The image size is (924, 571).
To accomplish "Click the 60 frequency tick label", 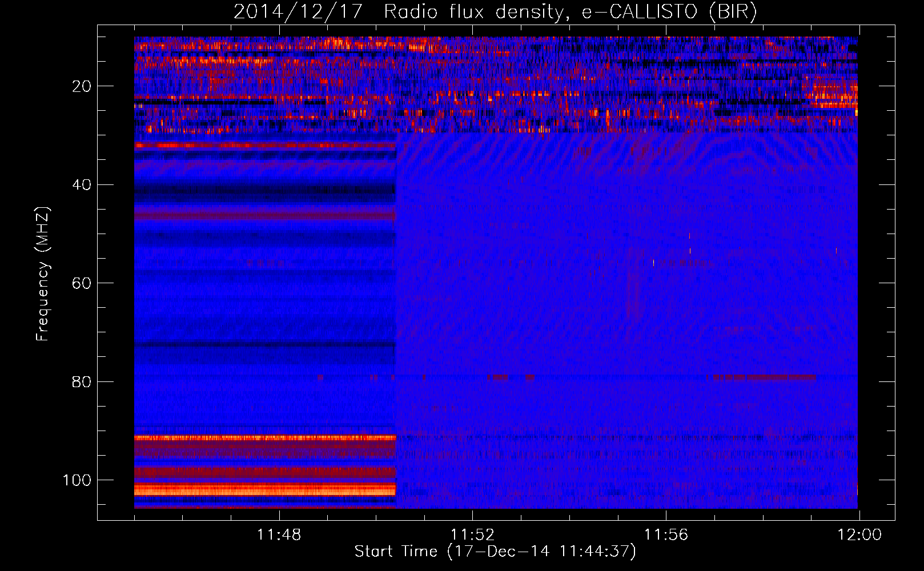I will point(82,283).
